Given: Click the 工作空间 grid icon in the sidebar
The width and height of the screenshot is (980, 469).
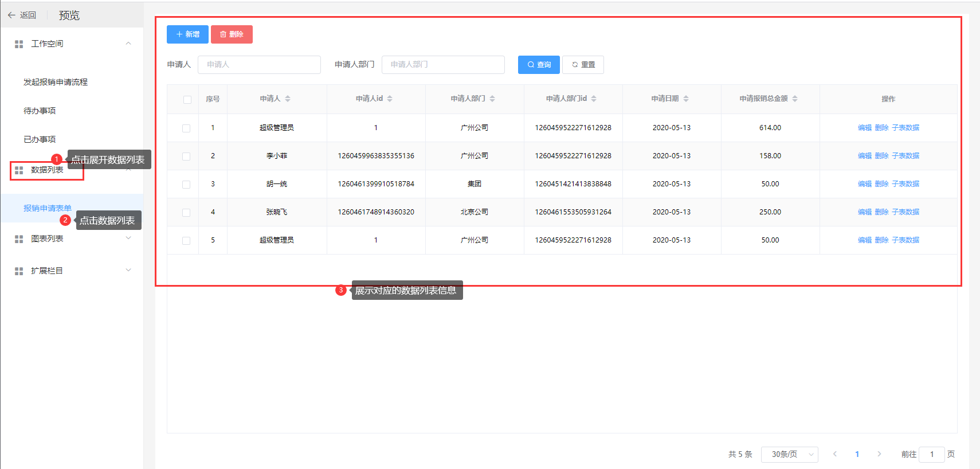Looking at the screenshot, I should coord(19,44).
